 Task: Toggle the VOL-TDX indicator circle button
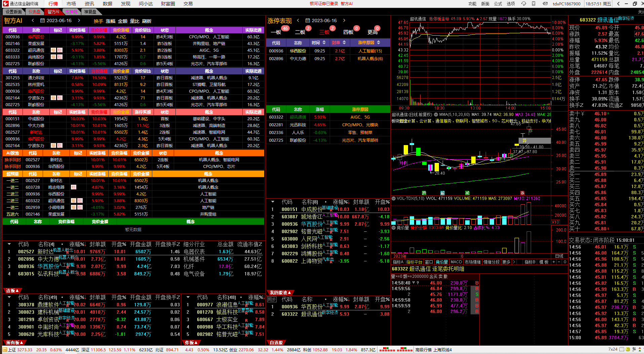click(x=394, y=198)
